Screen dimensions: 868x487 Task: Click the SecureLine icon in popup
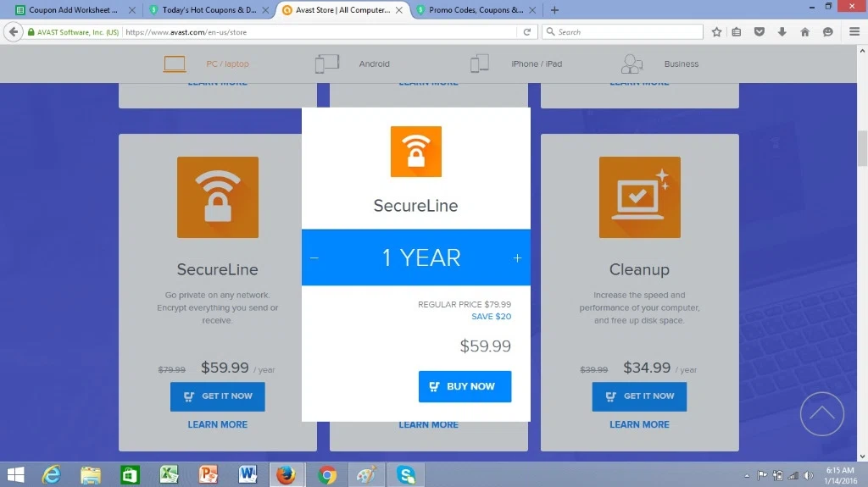tap(415, 152)
